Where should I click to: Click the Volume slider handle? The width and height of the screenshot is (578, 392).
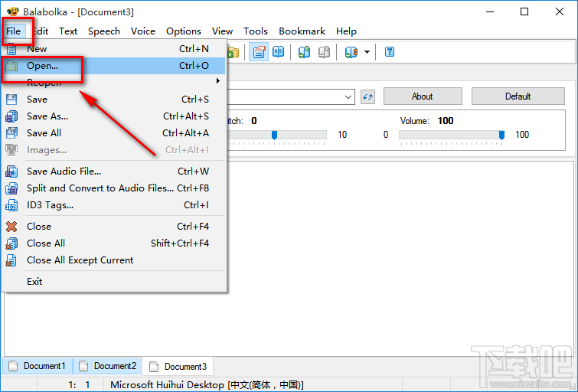tap(501, 135)
